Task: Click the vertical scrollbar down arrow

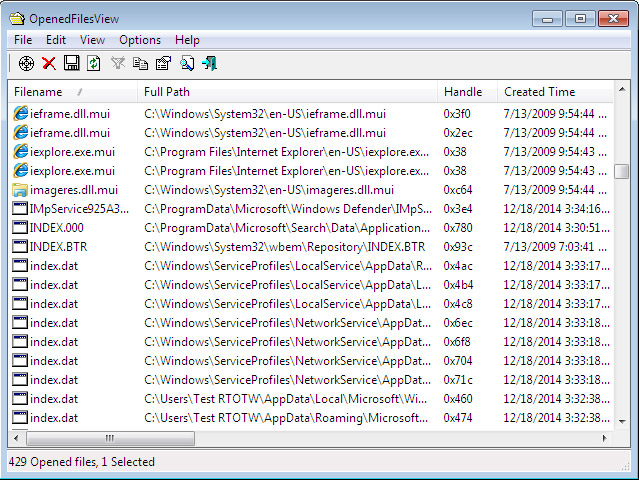Action: (x=622, y=421)
